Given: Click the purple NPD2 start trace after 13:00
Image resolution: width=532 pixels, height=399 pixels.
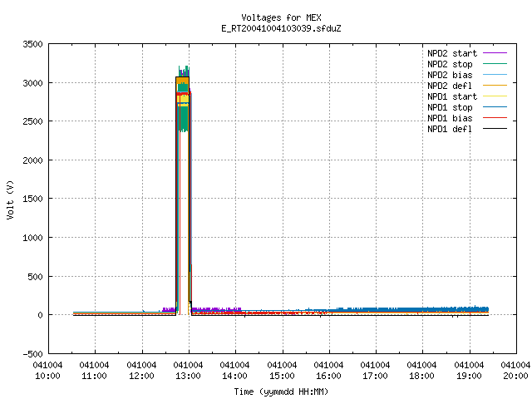Looking at the screenshot, I should tap(216, 309).
